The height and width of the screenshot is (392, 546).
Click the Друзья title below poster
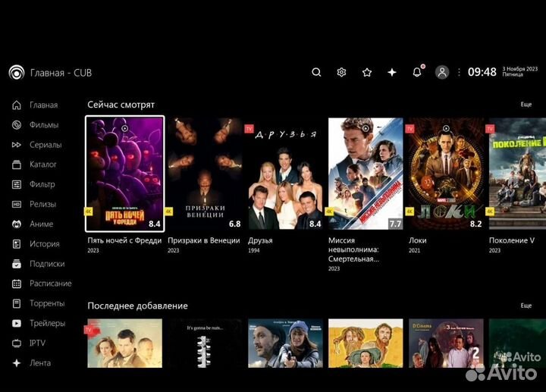[260, 240]
